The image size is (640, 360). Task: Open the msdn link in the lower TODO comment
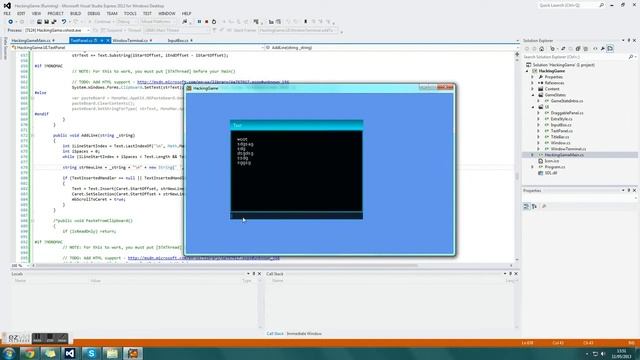tap(204, 258)
